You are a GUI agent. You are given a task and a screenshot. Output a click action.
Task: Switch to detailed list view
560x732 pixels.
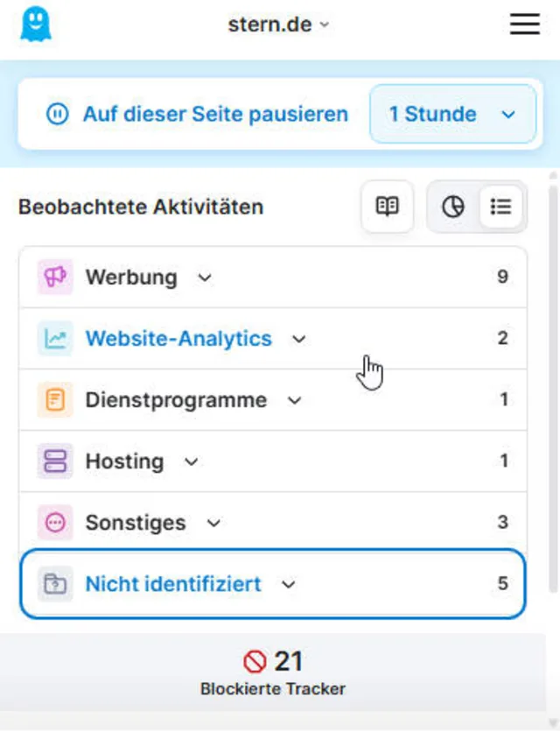pyautogui.click(x=500, y=207)
